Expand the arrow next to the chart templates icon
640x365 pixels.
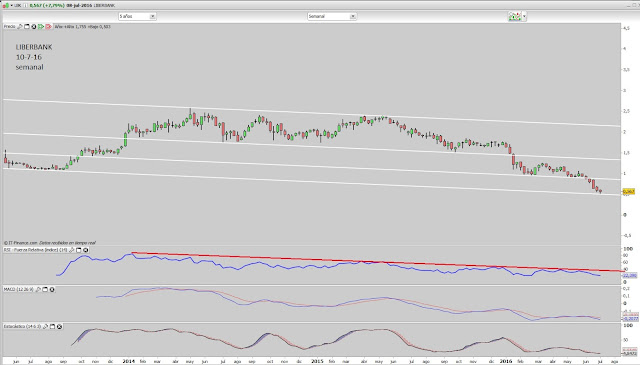524,16
